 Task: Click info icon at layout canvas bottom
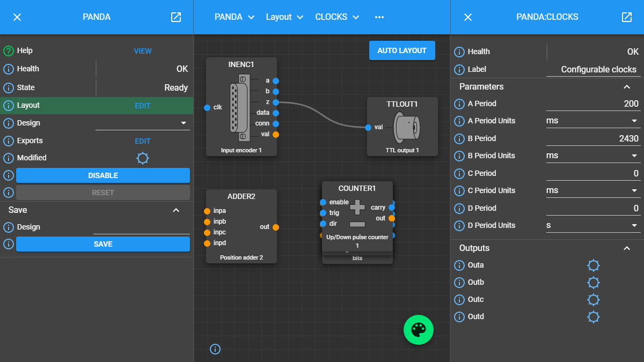point(215,349)
